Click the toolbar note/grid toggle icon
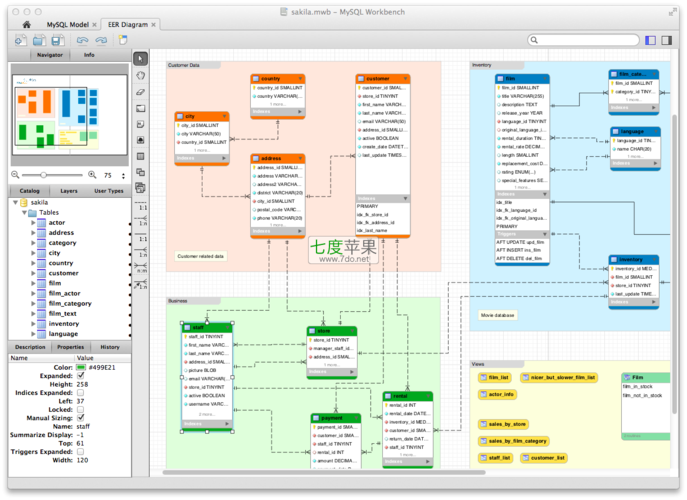This screenshot has height=500, width=687. coord(123,40)
